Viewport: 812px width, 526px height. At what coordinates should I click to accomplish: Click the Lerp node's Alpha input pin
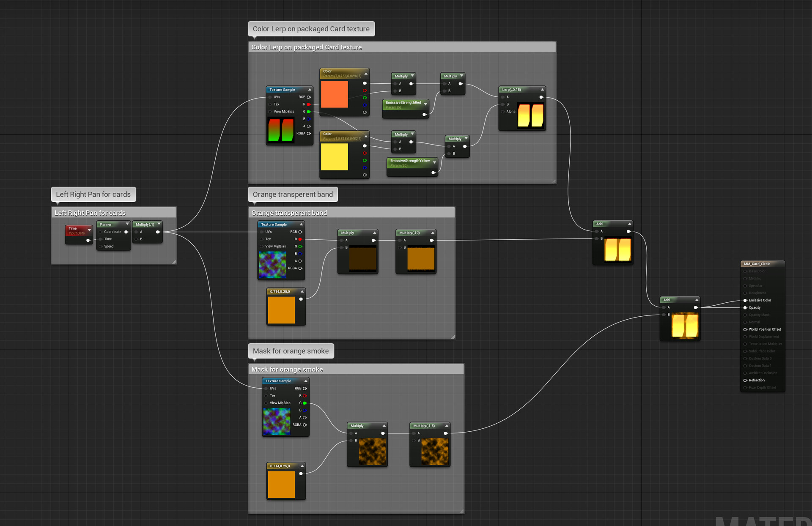point(503,112)
